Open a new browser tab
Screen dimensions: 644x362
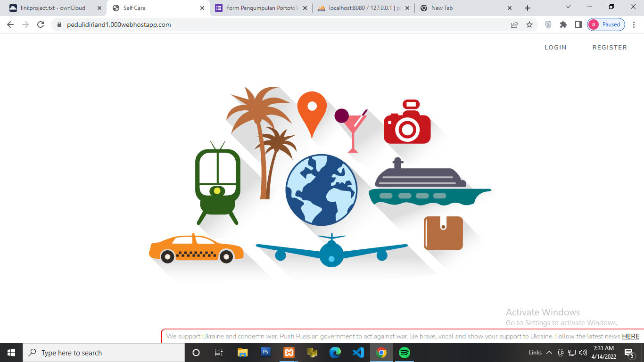point(527,8)
